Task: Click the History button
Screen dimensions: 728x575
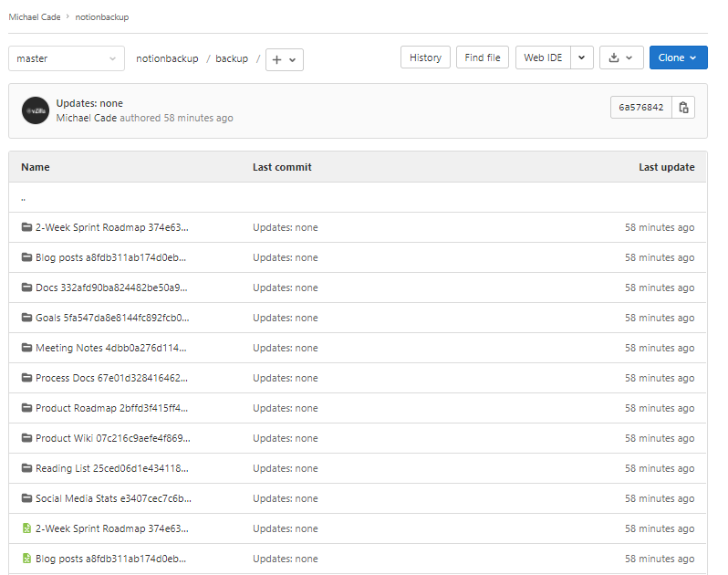Action: pyautogui.click(x=425, y=57)
